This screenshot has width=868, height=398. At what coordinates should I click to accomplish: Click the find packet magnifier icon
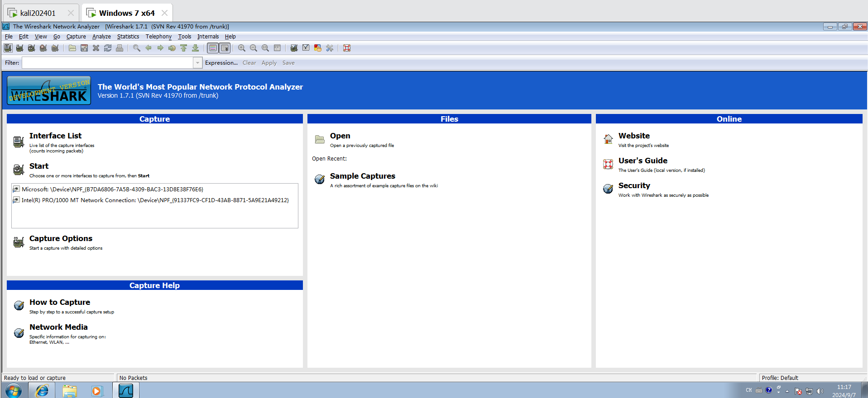137,48
